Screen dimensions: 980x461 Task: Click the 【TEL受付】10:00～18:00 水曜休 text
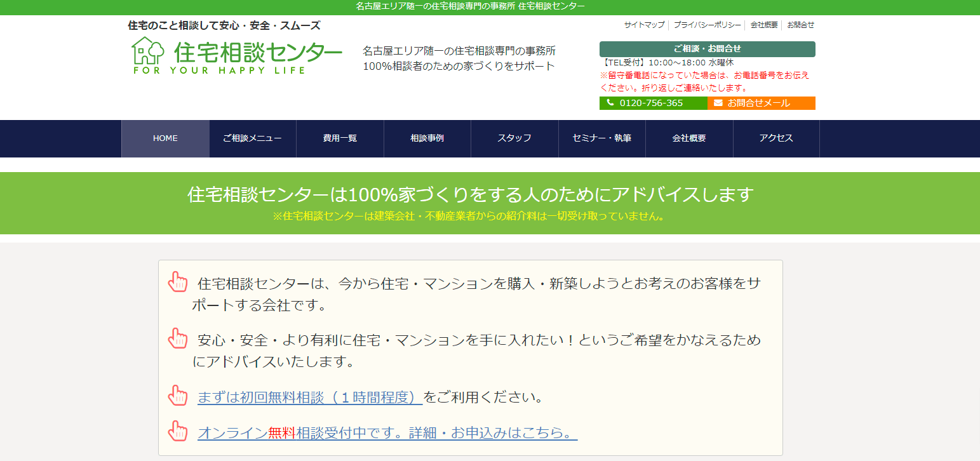pos(667,63)
